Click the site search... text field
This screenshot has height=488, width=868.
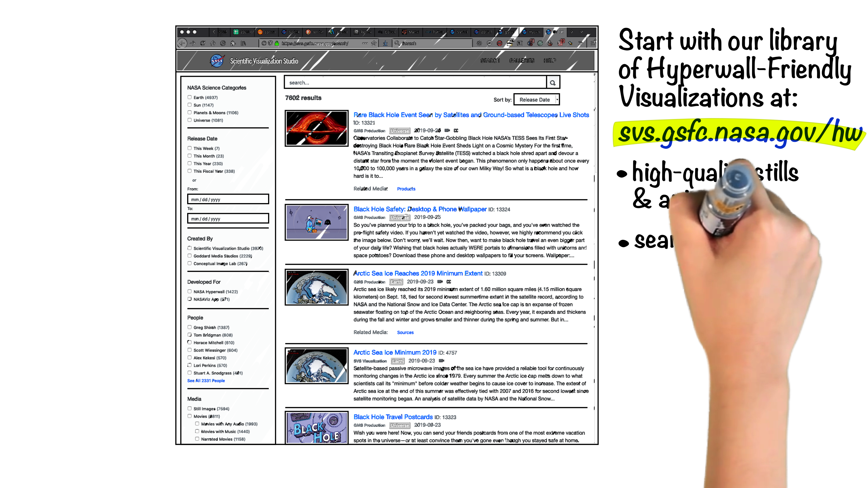coord(415,82)
